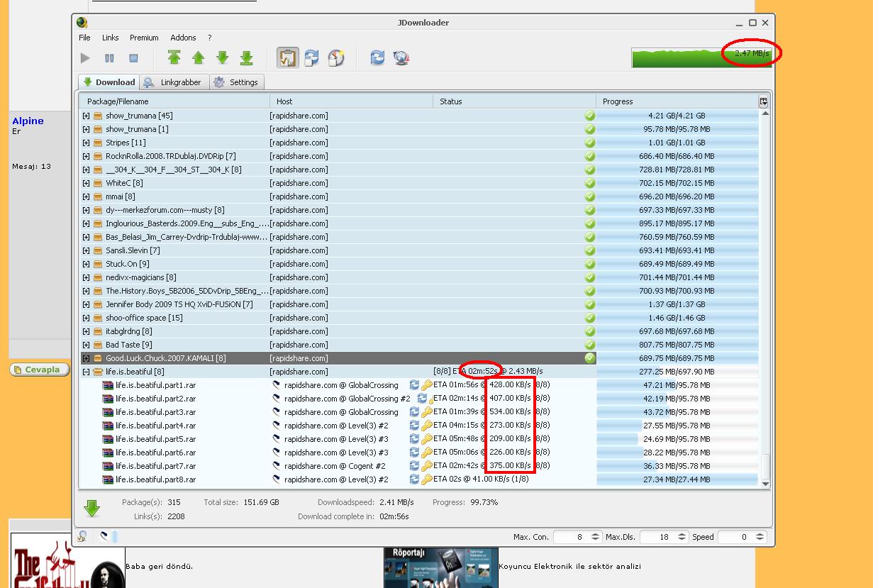Start downloads with the play button

pos(85,58)
